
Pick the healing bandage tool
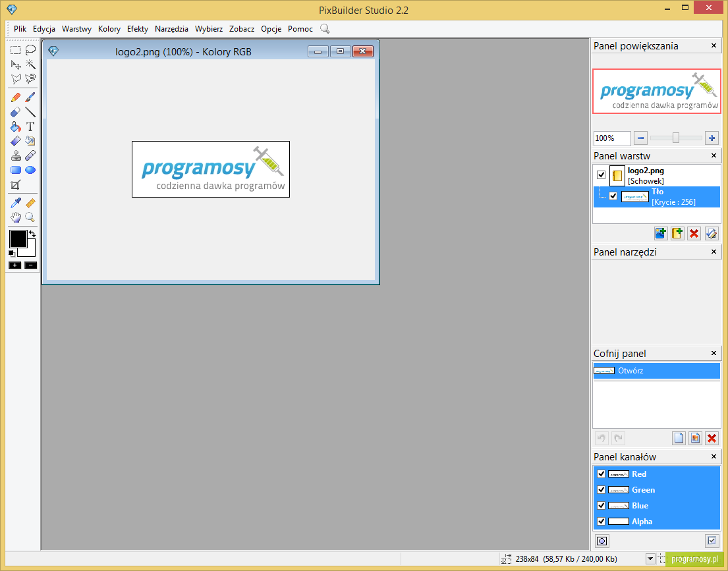point(31,155)
